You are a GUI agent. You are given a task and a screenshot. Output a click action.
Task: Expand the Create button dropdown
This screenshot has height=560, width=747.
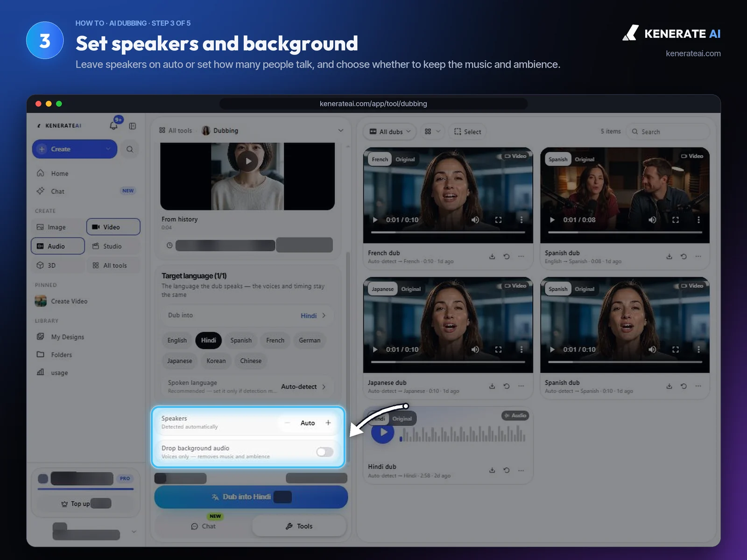coord(108,149)
